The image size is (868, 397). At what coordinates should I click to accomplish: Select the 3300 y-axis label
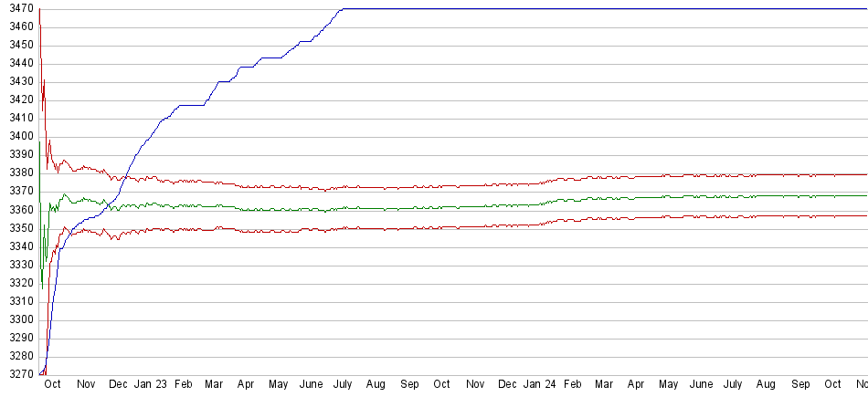[x=18, y=319]
